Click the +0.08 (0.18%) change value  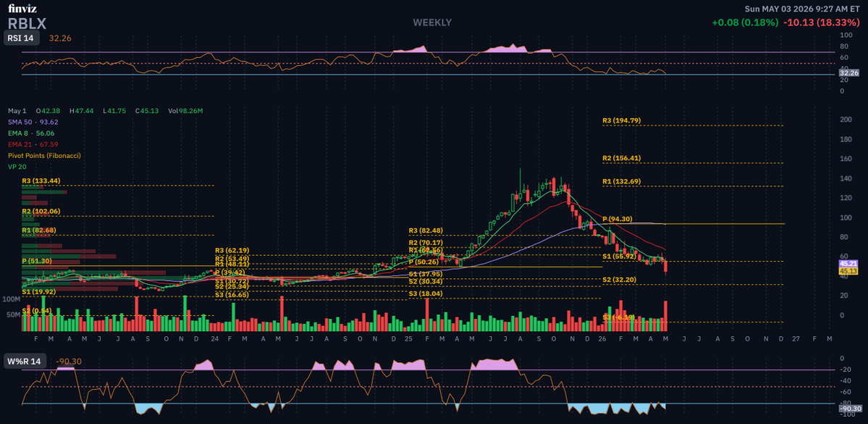(745, 22)
